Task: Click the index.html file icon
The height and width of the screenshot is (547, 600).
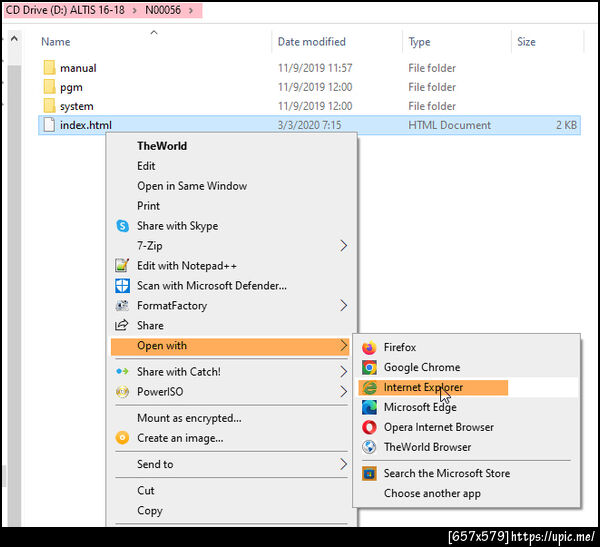Action: 49,125
